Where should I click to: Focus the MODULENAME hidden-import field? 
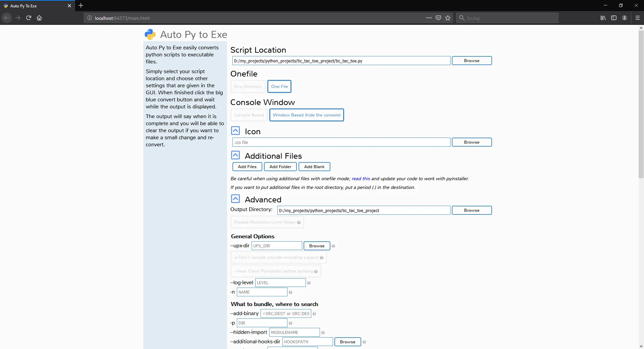[x=294, y=333]
